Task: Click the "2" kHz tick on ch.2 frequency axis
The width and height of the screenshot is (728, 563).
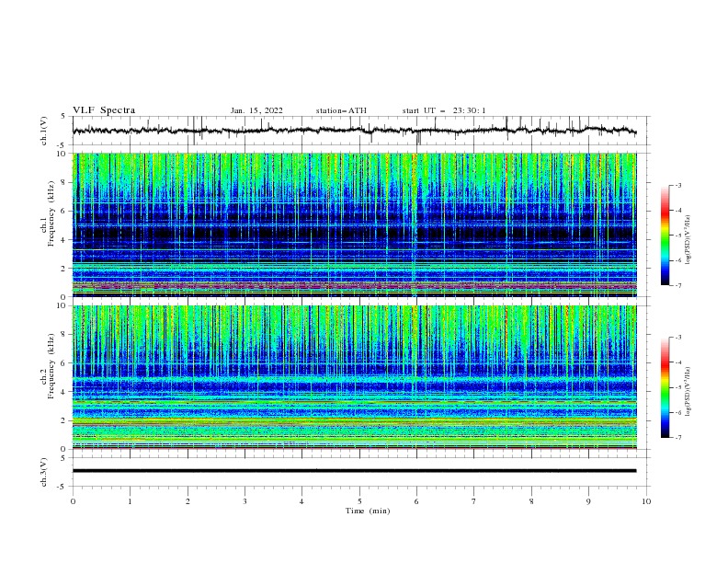Action: coord(64,420)
